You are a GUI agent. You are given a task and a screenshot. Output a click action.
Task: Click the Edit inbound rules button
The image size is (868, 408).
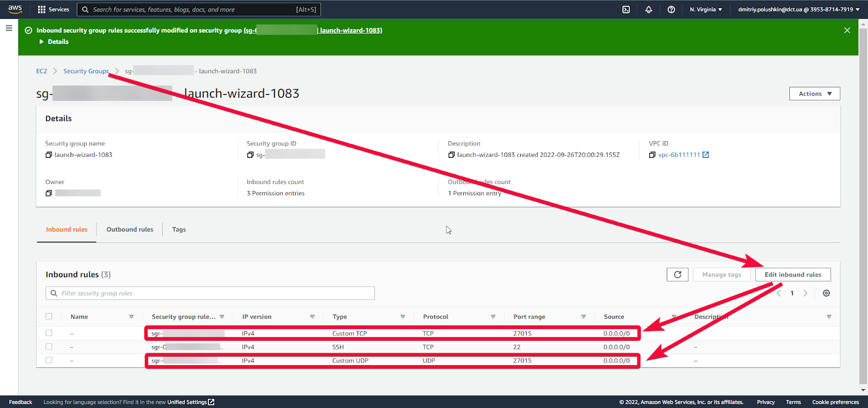pos(793,275)
